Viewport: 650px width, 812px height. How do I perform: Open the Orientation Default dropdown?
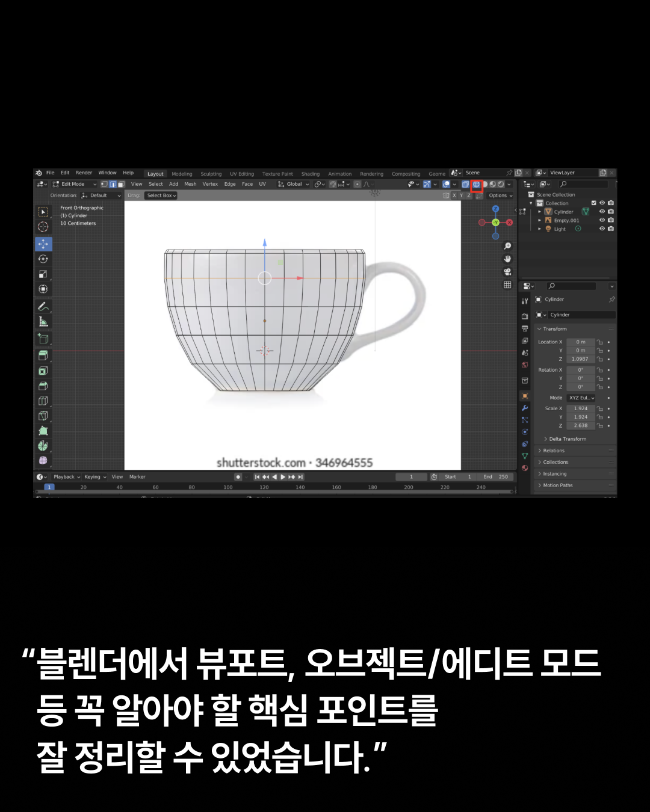101,195
